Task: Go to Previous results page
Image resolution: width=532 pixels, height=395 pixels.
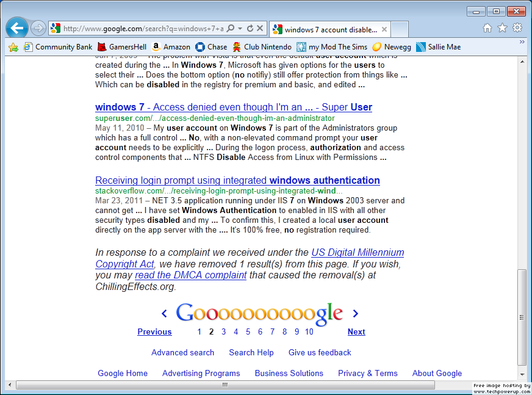Action: pos(154,332)
